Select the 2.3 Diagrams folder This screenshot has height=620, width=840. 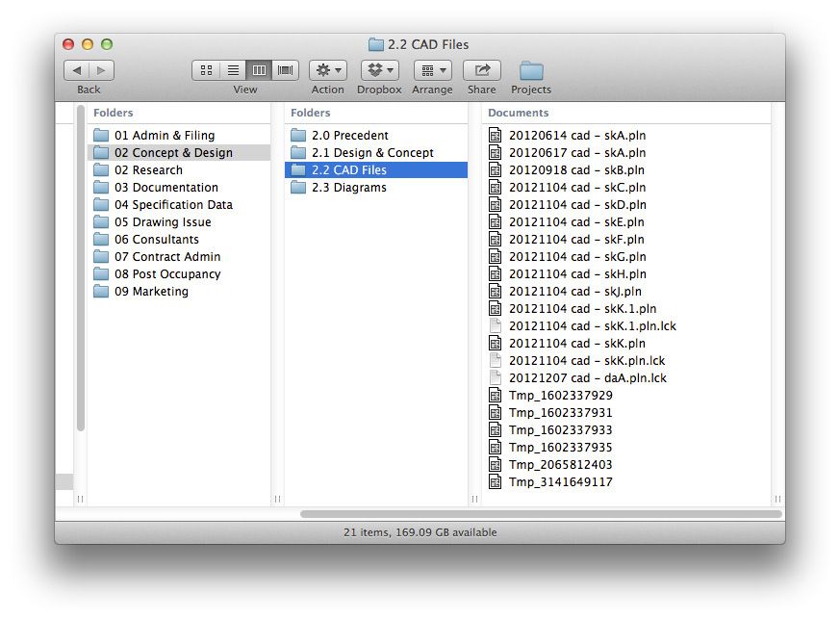pos(376,188)
